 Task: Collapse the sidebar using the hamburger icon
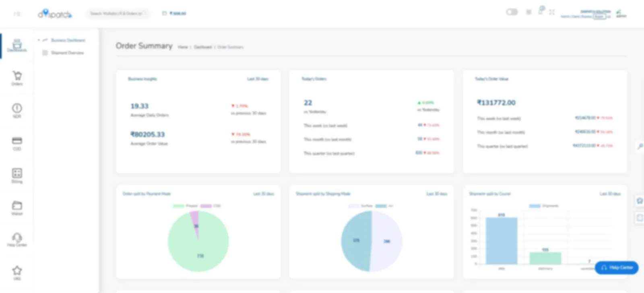(17, 14)
